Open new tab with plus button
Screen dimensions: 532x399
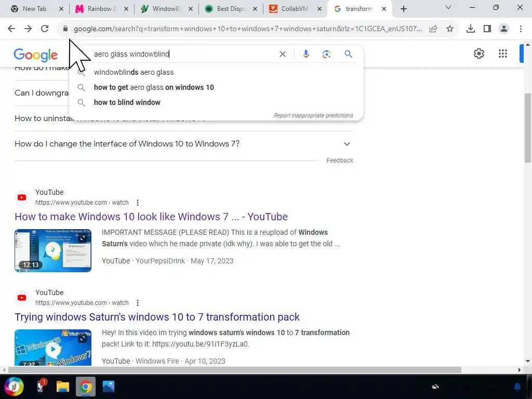tap(403, 9)
